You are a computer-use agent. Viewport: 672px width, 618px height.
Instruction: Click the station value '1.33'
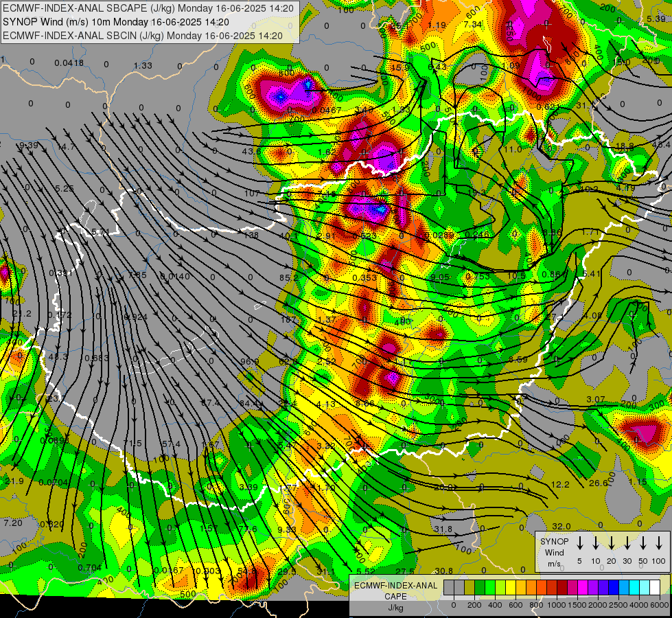coord(143,66)
